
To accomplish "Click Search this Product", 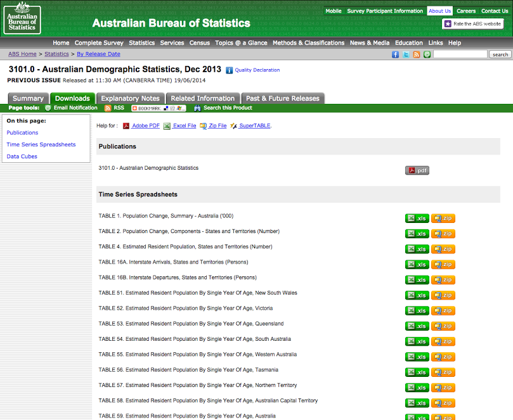I will [223, 108].
